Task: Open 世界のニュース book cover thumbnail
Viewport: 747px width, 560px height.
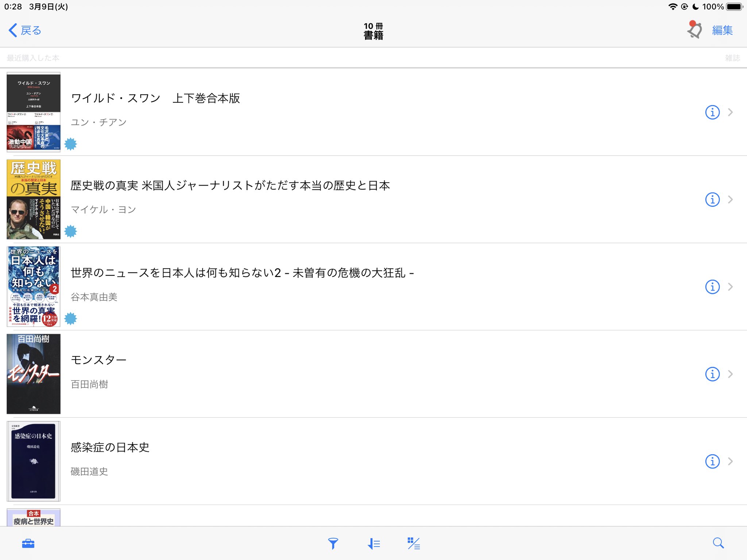Action: pos(34,287)
